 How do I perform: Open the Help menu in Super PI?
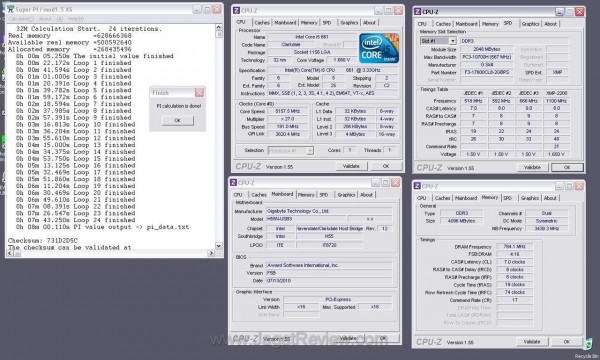[75, 19]
